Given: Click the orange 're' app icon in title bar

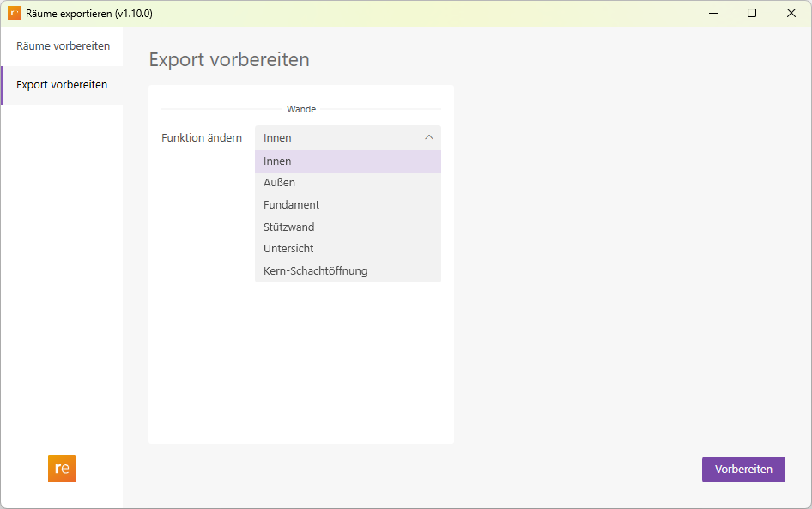Looking at the screenshot, I should pos(13,13).
